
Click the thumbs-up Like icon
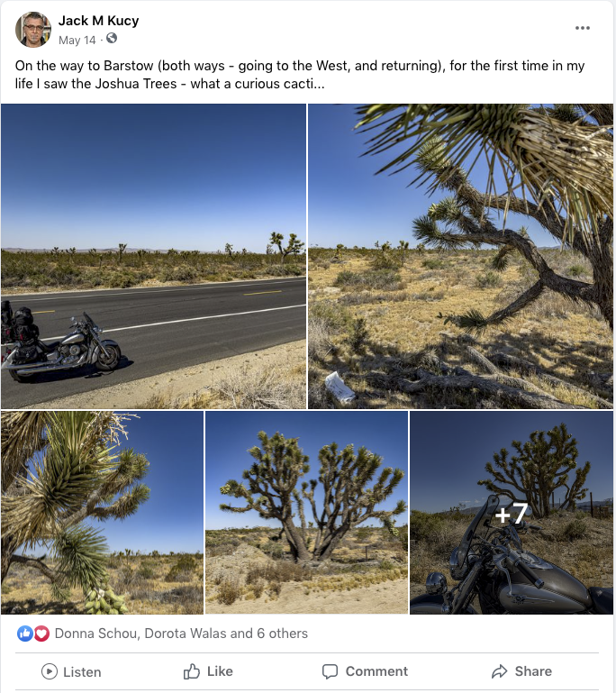[x=192, y=671]
